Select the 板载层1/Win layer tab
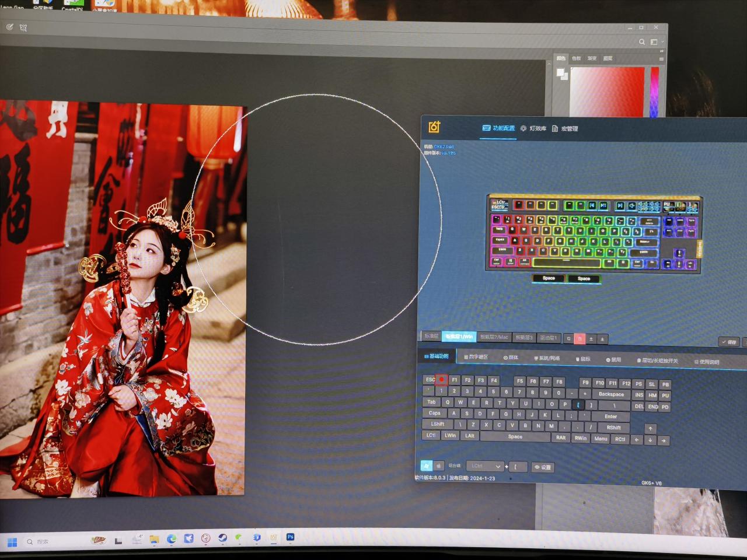Viewport: 747px width, 560px height. click(459, 337)
